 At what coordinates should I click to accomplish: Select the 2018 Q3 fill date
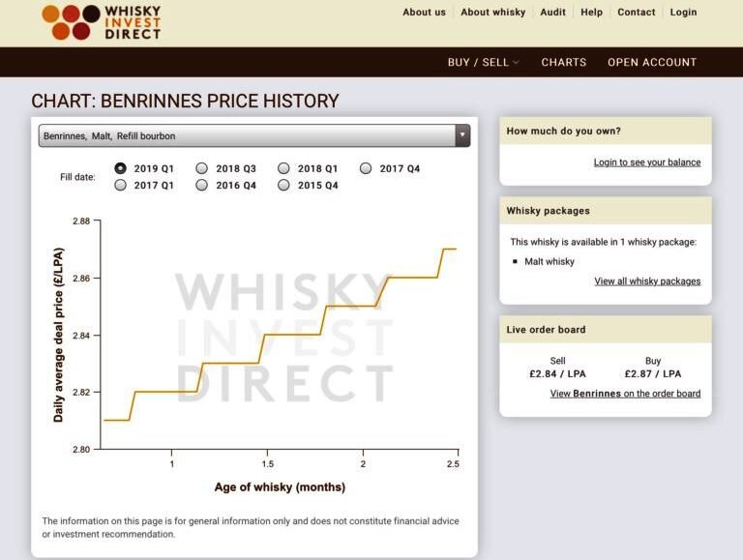[202, 168]
